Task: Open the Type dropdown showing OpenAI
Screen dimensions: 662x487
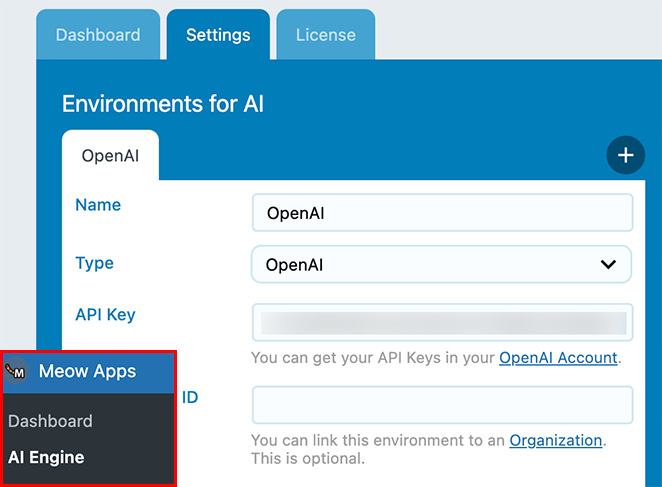Action: click(441, 264)
